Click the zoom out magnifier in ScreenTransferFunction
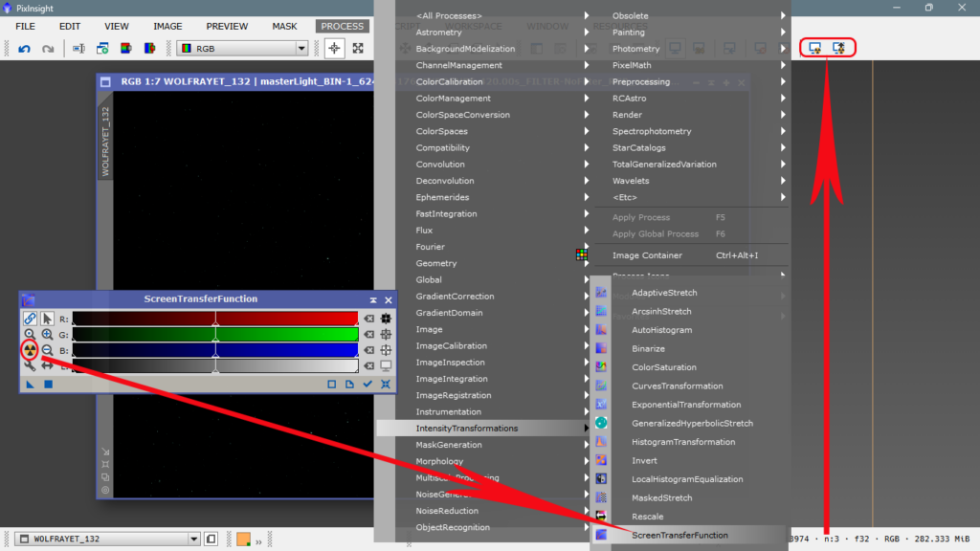 [47, 350]
